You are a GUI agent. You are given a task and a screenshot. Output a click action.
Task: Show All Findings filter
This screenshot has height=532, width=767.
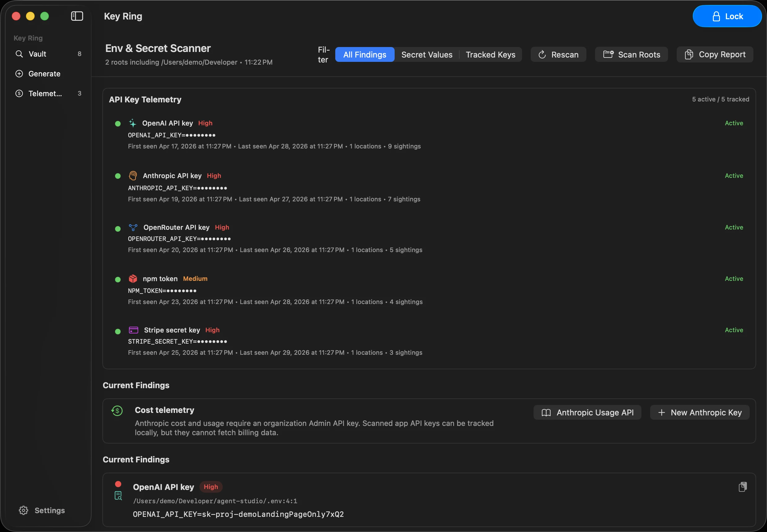click(x=365, y=55)
